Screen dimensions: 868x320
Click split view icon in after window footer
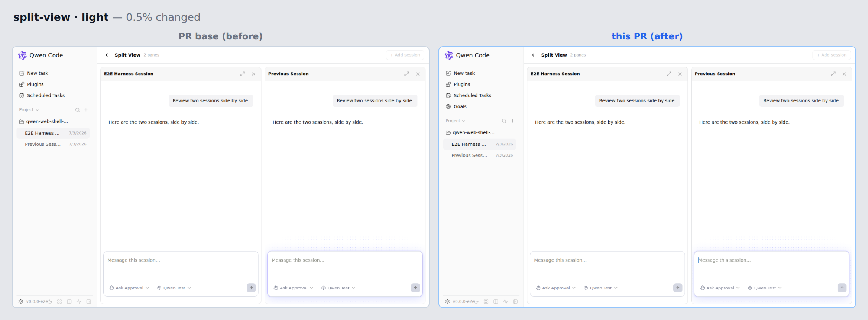[x=496, y=301]
